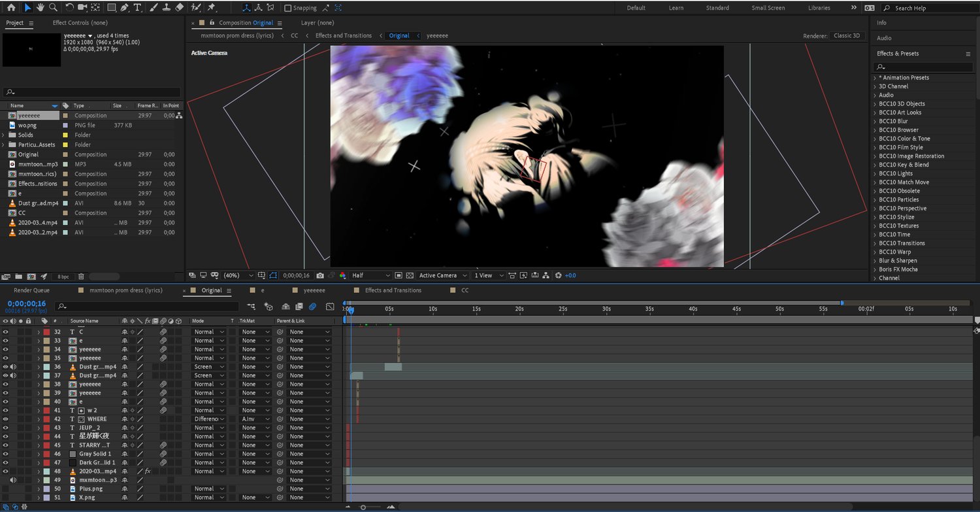This screenshot has height=512, width=980.
Task: Toggle region of interest in viewer
Action: pos(399,275)
